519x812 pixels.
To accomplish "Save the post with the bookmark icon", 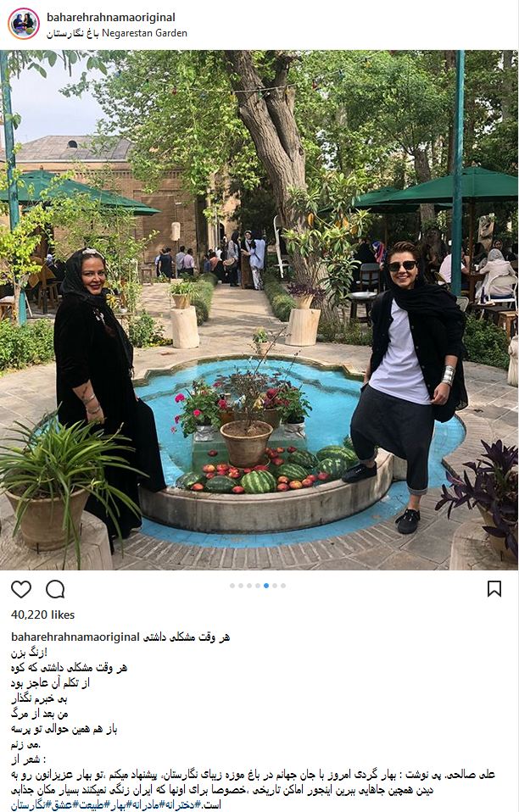I will pyautogui.click(x=494, y=589).
